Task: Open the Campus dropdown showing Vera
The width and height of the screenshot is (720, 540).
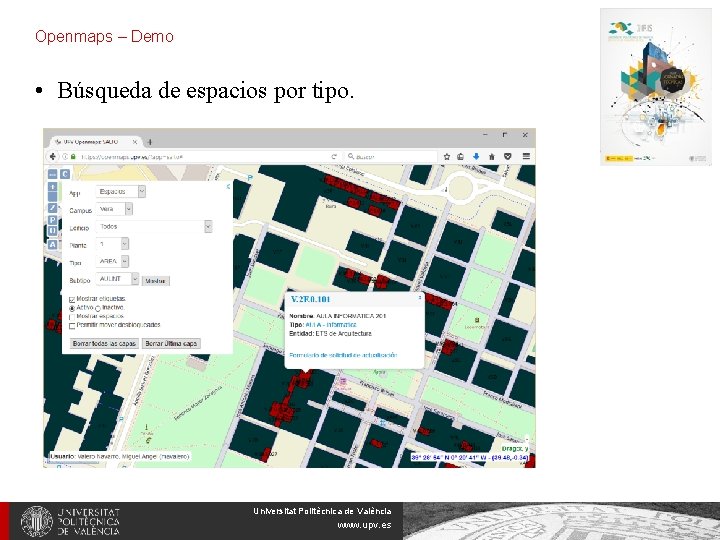Action: tap(114, 209)
